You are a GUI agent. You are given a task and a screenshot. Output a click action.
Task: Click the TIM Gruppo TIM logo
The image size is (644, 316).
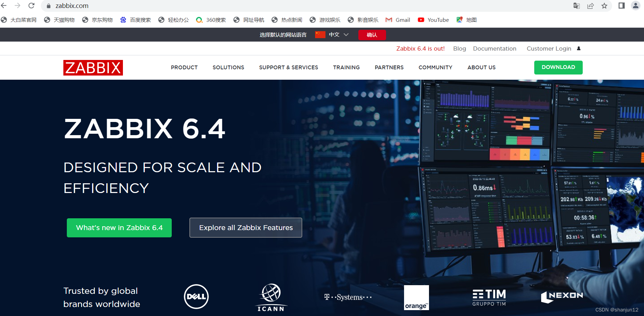pos(489,298)
